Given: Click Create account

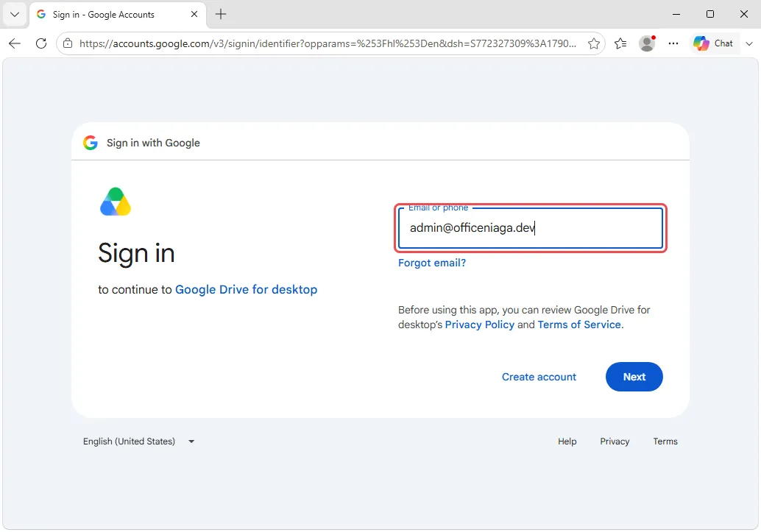Looking at the screenshot, I should [539, 377].
